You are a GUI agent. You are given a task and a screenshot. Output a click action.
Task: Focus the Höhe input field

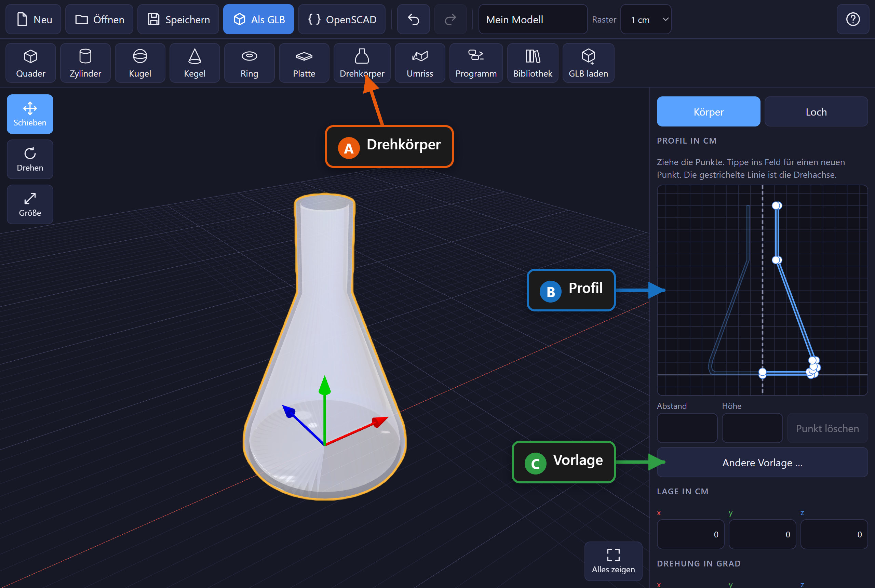752,428
